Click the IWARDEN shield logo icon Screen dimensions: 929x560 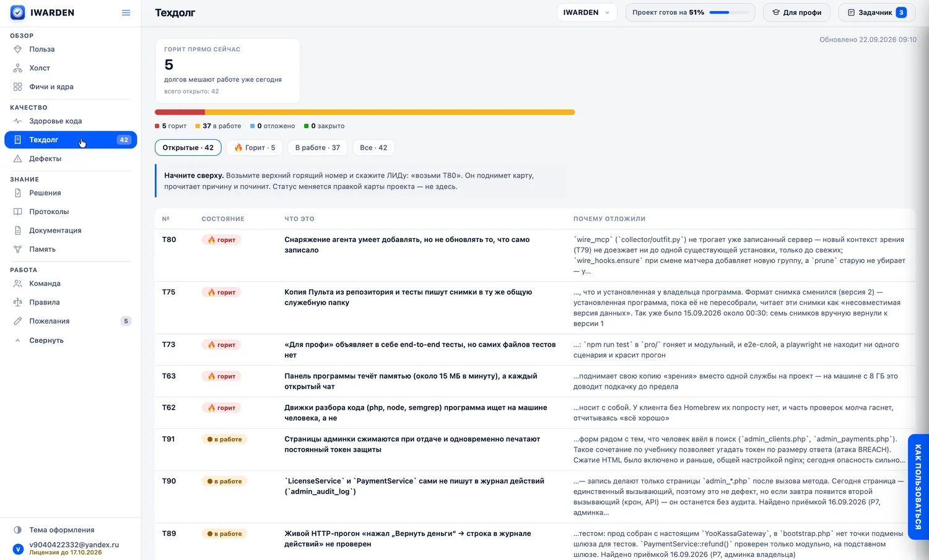[x=18, y=12]
